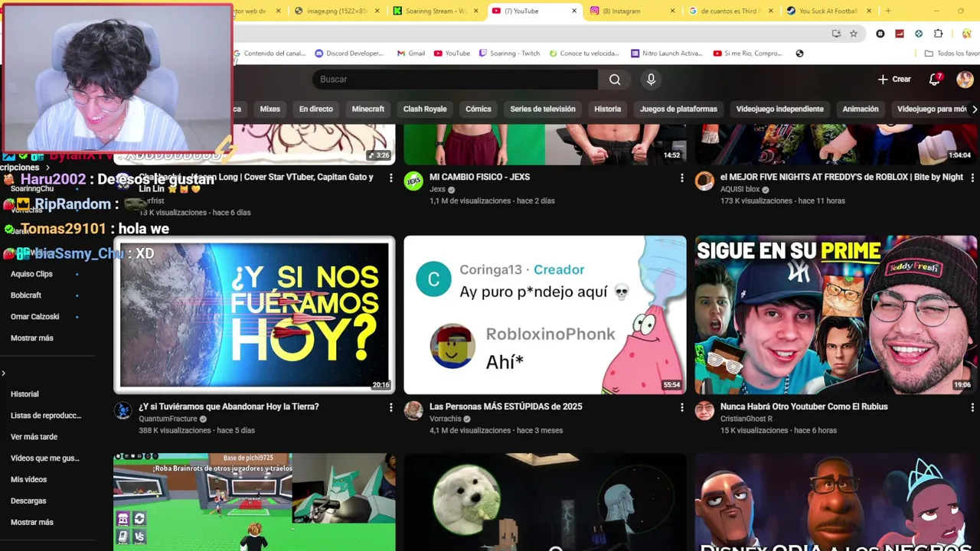
Task: Select the En directo filter chip
Action: pos(315,109)
